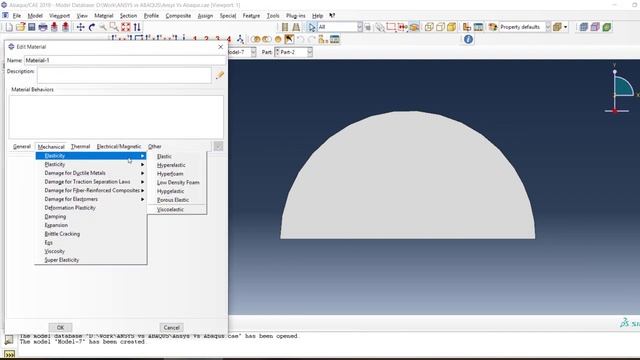Toggle Hidden render style
This screenshot has height=360, width=640.
coord(440,27)
